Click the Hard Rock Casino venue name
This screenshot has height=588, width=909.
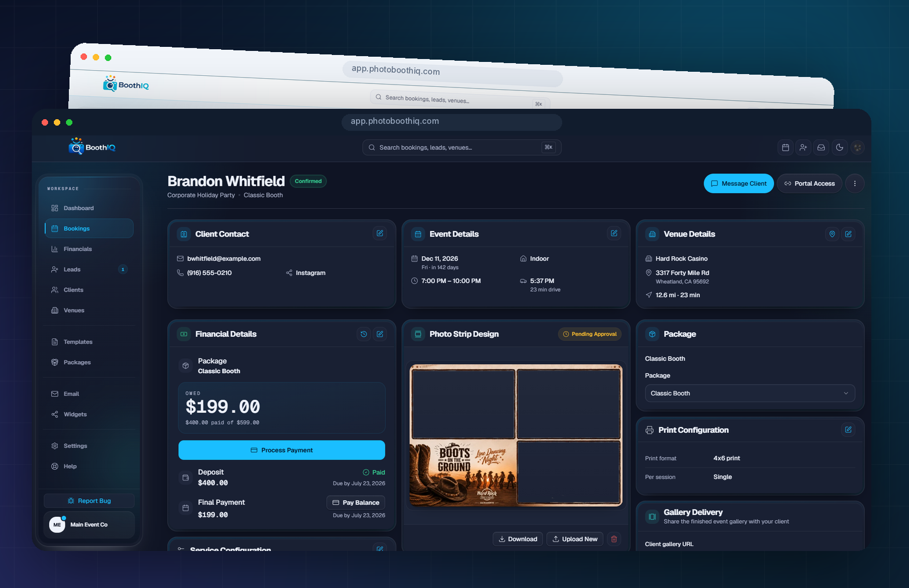[681, 259]
